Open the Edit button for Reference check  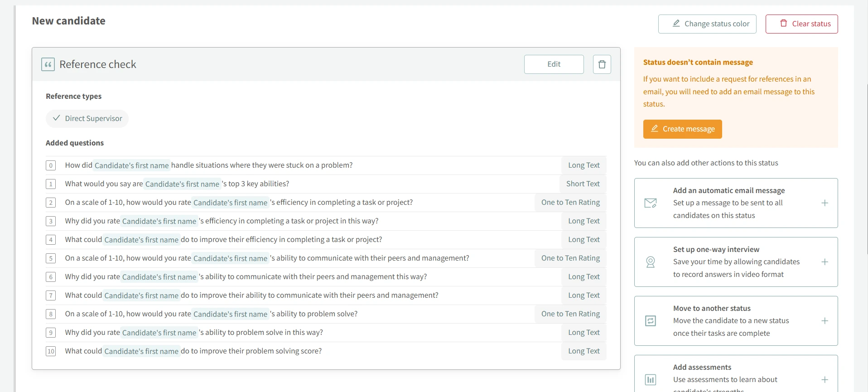click(x=554, y=64)
